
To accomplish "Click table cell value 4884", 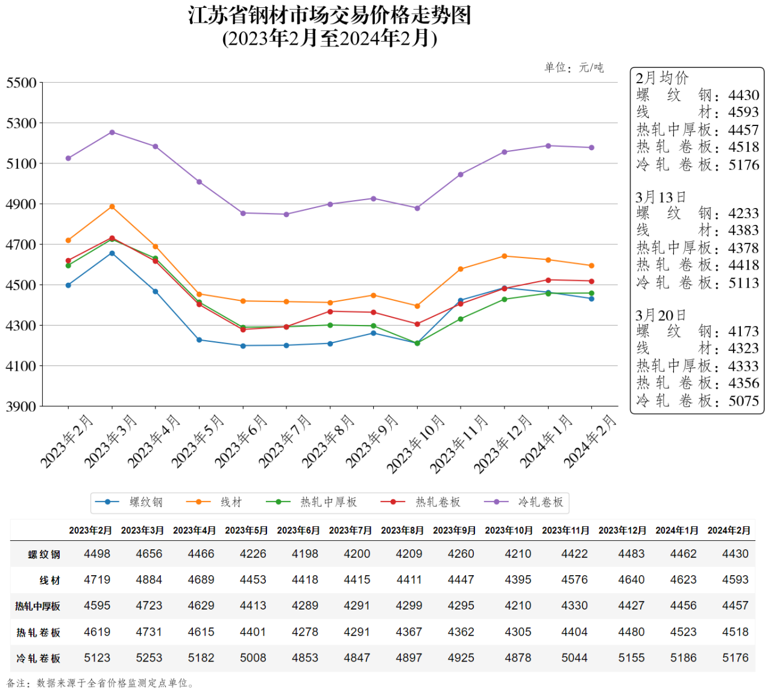I will (149, 579).
